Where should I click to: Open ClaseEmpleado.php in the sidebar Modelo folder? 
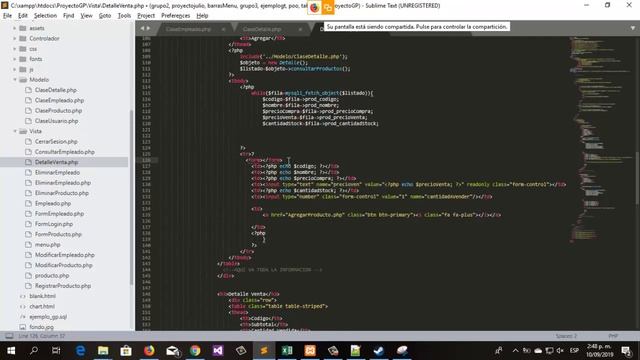(59, 100)
